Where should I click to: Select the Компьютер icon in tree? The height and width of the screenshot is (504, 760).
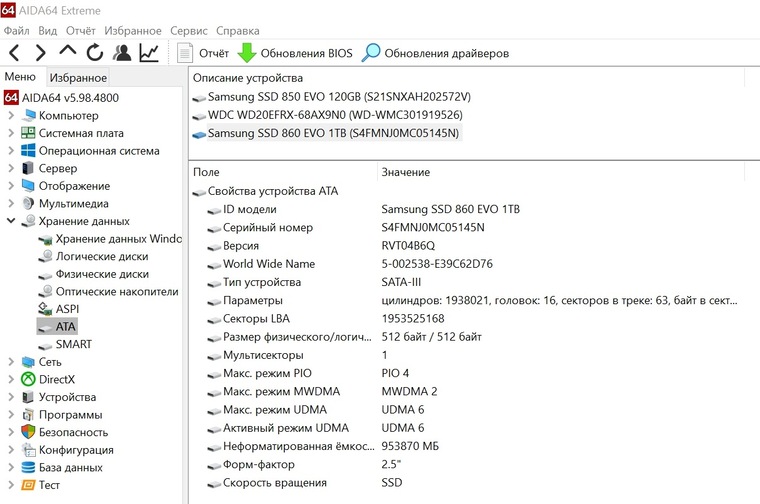(29, 115)
